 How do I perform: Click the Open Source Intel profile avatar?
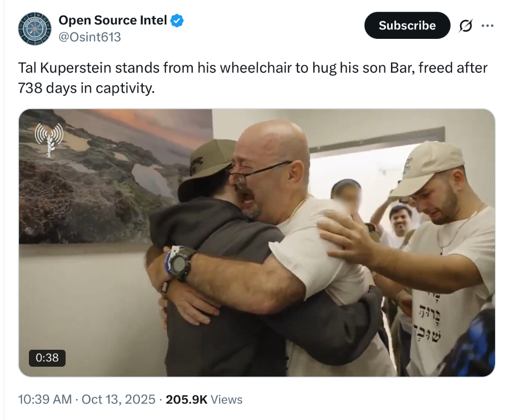[x=35, y=29]
